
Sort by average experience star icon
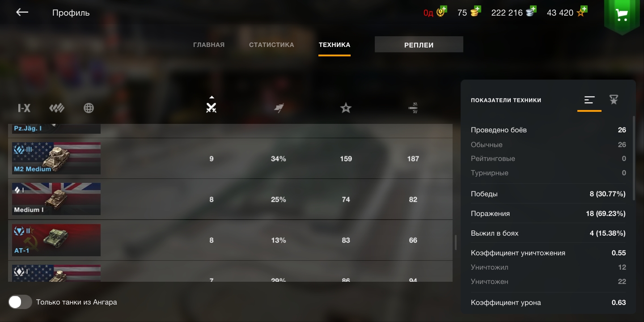346,108
